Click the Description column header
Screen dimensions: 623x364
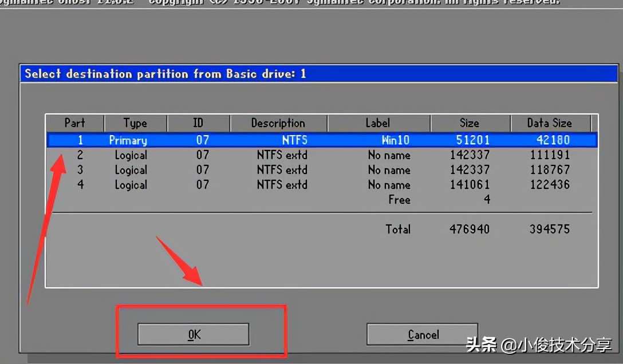coord(279,122)
